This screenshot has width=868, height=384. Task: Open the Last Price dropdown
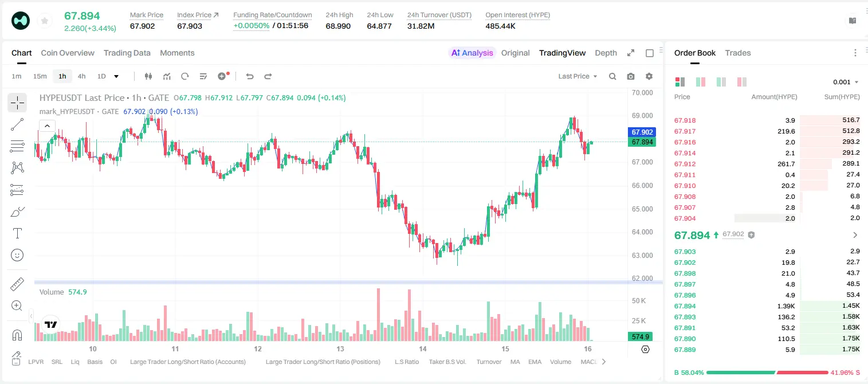(x=578, y=76)
